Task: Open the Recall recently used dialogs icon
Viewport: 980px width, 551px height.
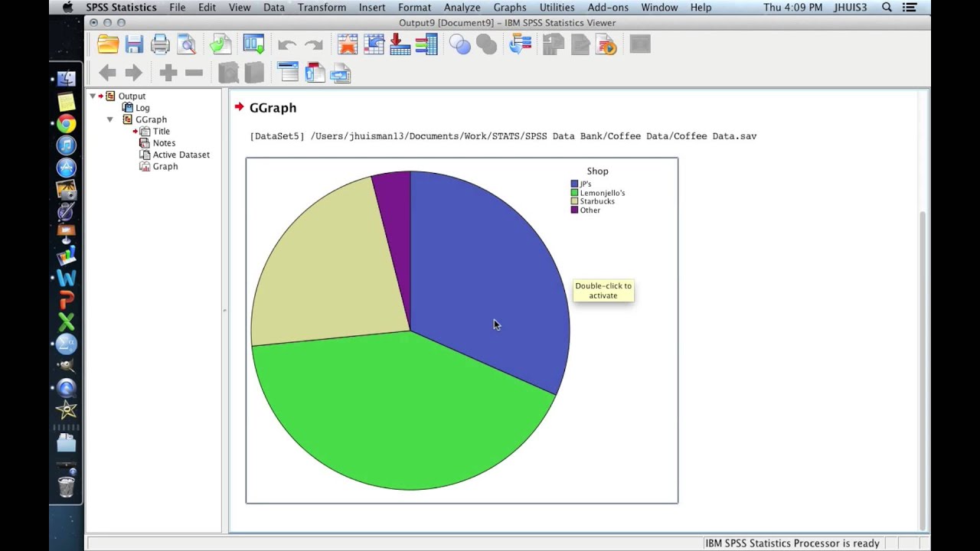Action: point(253,44)
